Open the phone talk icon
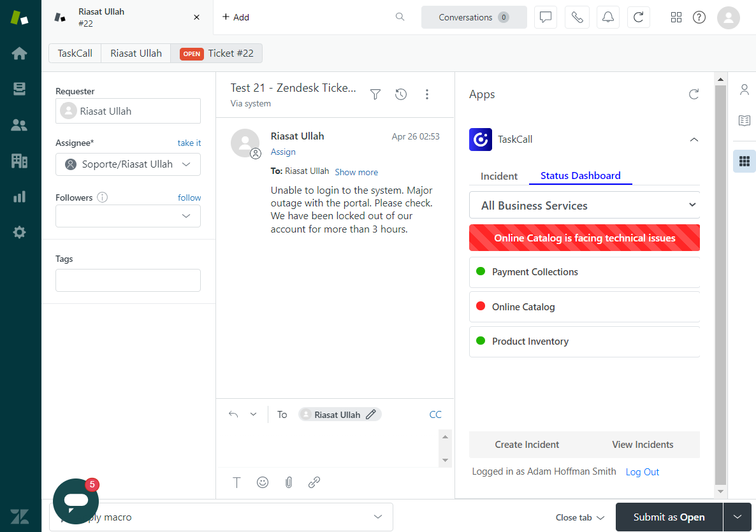This screenshot has width=756, height=532. click(x=577, y=17)
